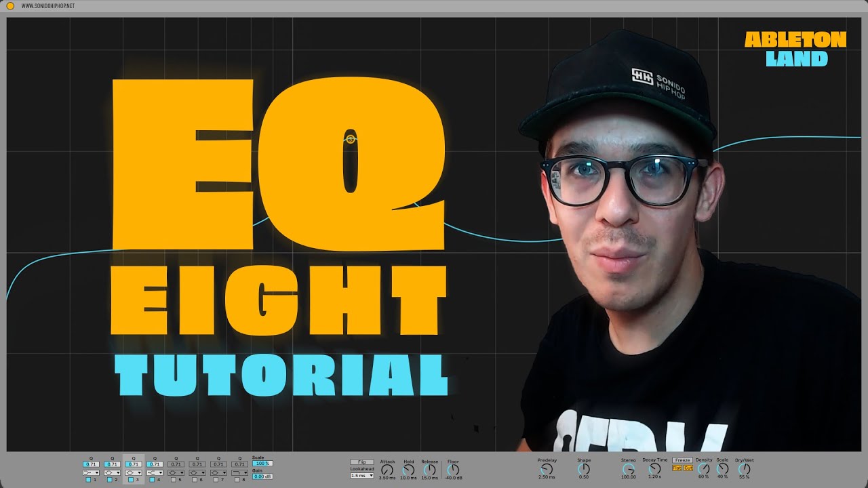Disable EQ band 4 activator
Viewport: 868px width, 488px height.
click(x=152, y=479)
